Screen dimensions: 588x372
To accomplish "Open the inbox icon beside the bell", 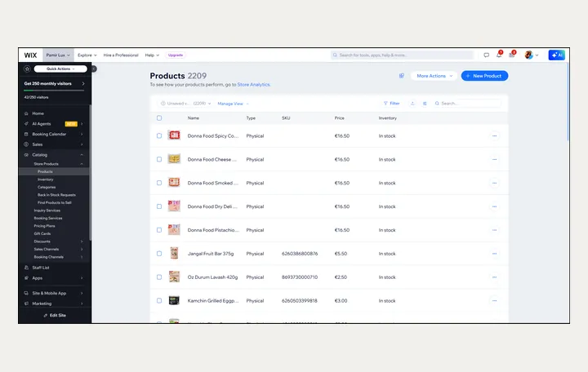I will pos(511,55).
